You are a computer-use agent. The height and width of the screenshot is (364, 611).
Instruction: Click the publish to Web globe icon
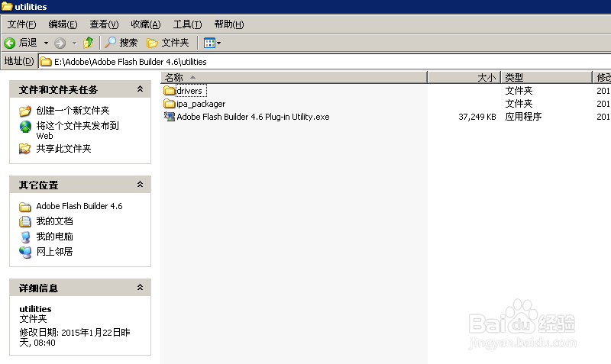coord(25,127)
